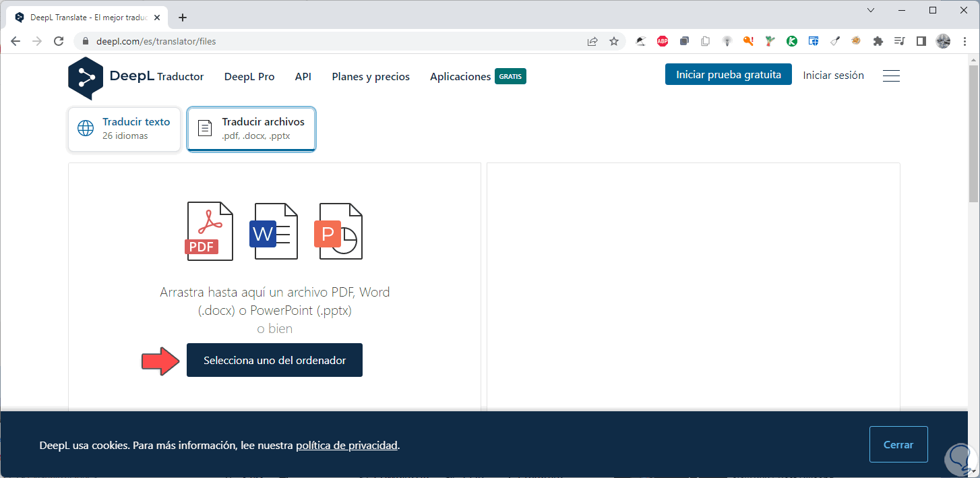Viewport: 980px width, 478px height.
Task: Open the Extensions puzzle piece menu
Action: point(878,41)
